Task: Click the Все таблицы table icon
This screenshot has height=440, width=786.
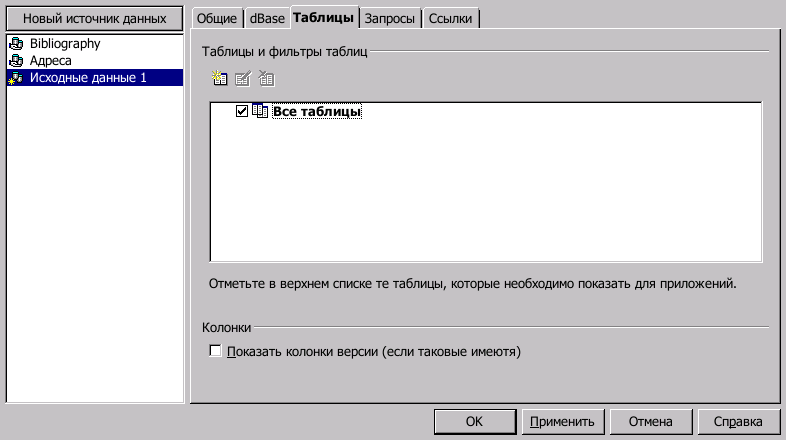Action: click(260, 111)
